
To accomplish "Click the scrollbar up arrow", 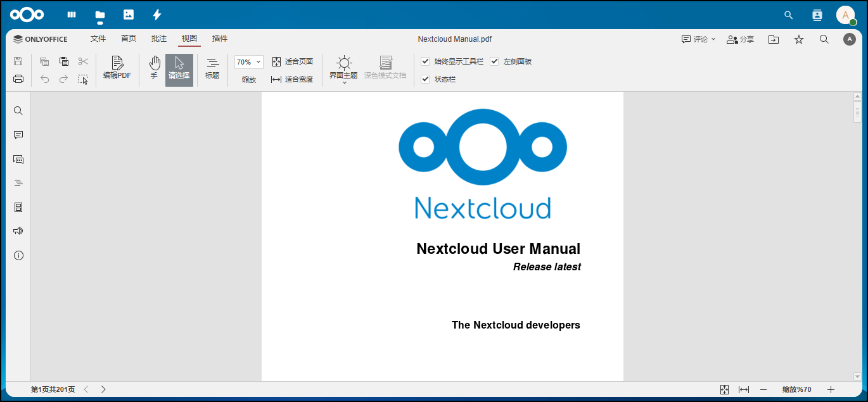I will tap(857, 97).
